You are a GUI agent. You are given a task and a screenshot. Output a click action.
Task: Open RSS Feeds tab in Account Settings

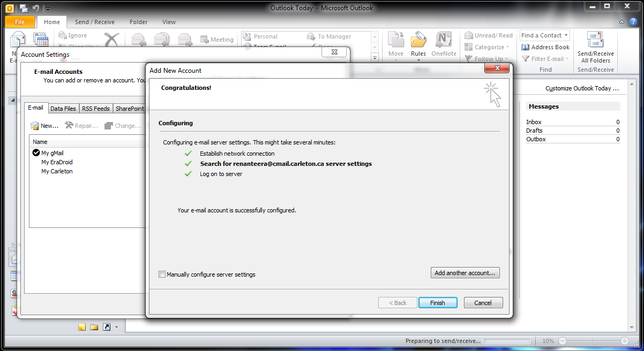pyautogui.click(x=96, y=109)
